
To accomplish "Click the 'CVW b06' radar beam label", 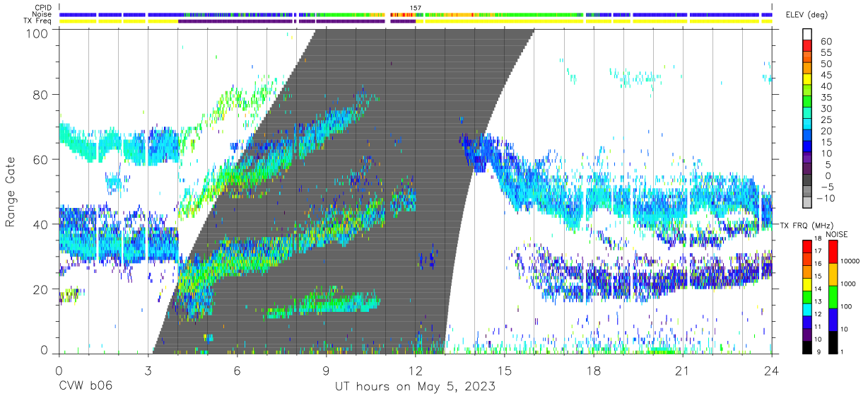I will coord(86,387).
